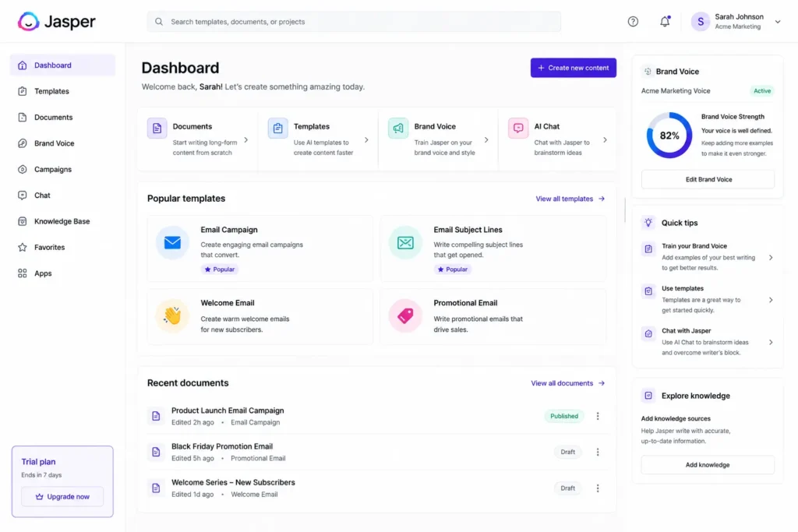Select the Email Subject Lines icon
Viewport: 798px width, 532px height.
click(x=405, y=242)
